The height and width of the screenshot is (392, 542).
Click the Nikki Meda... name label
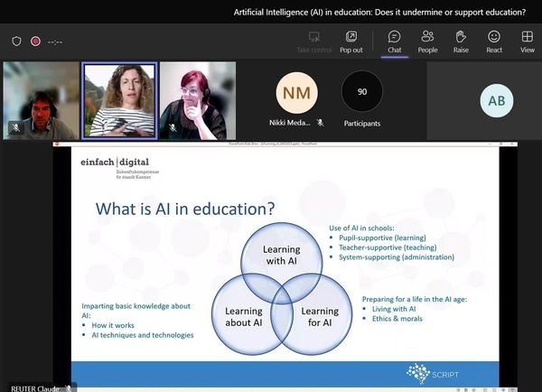click(x=290, y=123)
